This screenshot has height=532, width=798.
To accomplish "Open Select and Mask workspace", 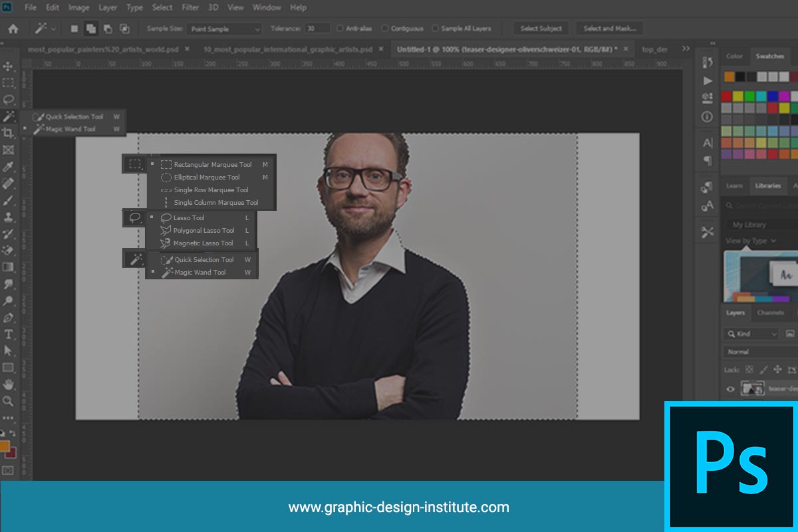I will pos(610,28).
